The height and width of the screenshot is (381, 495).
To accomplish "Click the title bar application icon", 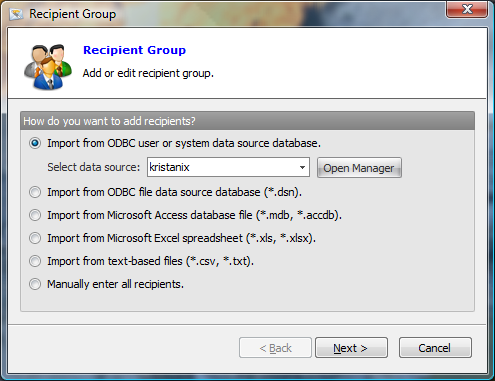I will (x=16, y=14).
